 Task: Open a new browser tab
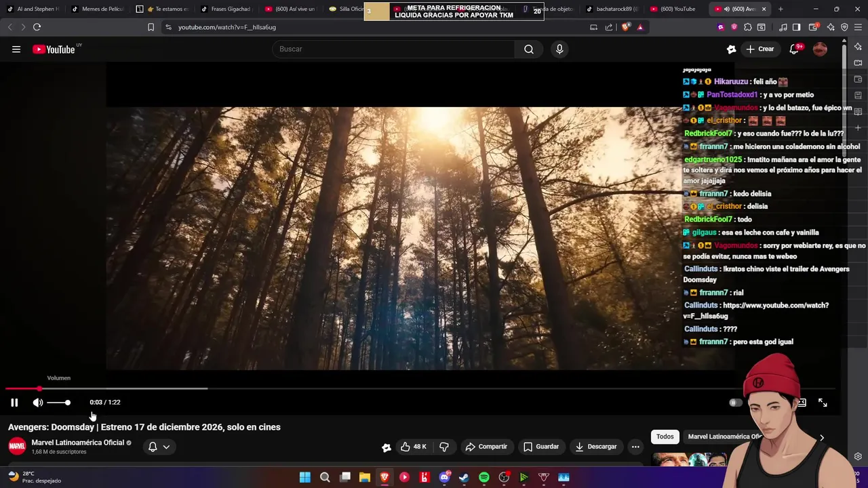781,9
